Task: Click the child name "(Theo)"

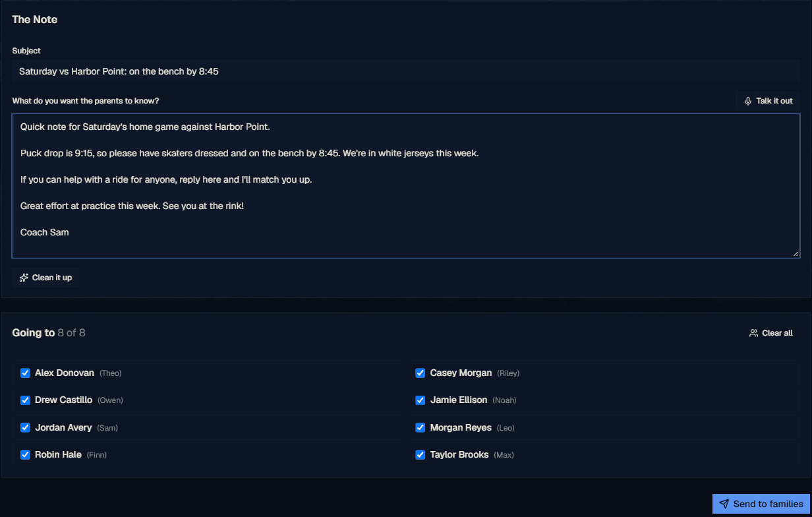Action: [x=111, y=373]
